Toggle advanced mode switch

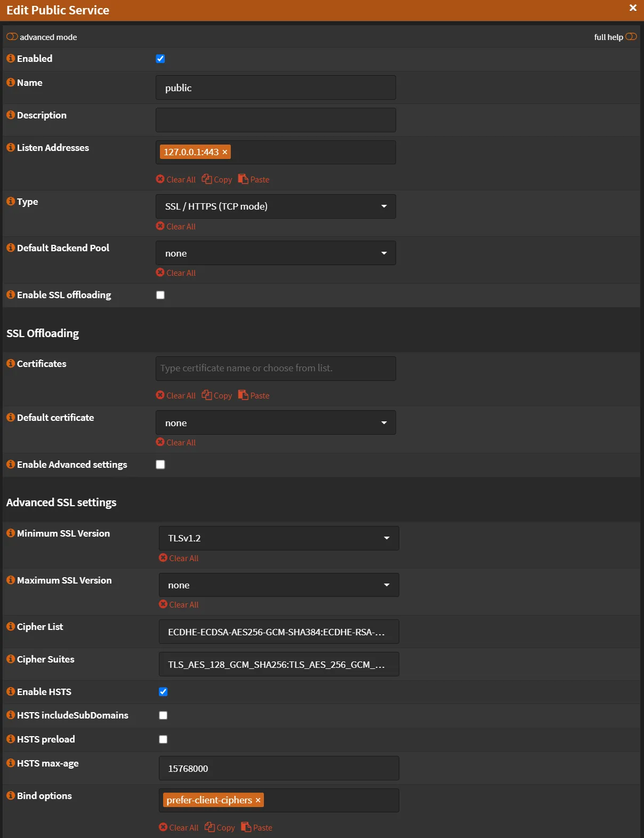(12, 37)
